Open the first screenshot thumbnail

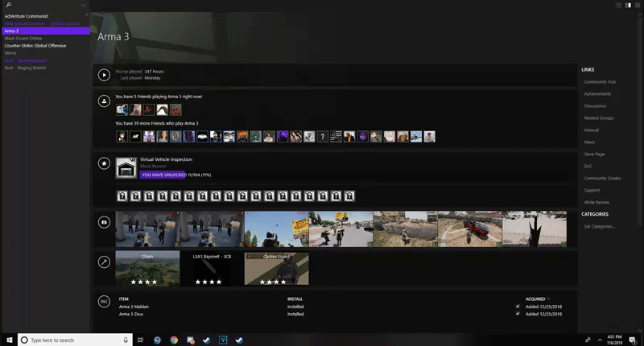coord(147,229)
